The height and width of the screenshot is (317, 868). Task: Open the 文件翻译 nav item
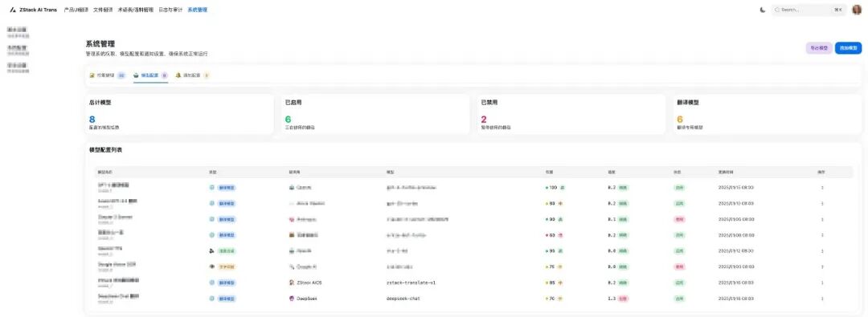(103, 10)
